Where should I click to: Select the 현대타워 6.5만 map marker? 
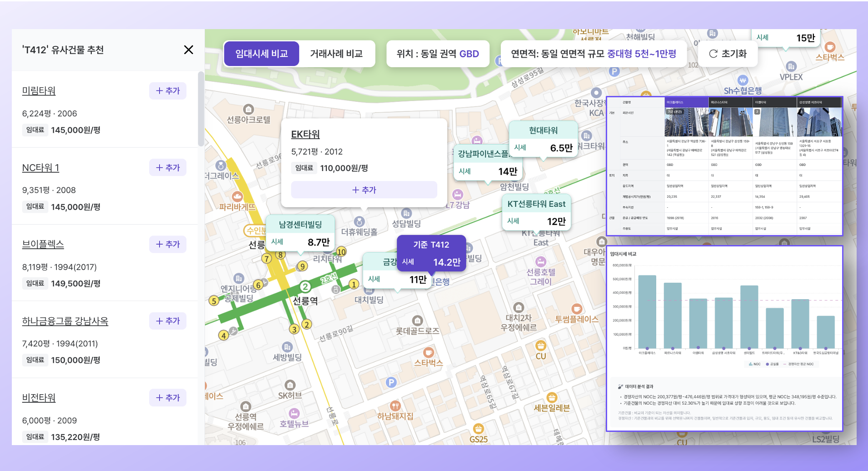point(543,139)
